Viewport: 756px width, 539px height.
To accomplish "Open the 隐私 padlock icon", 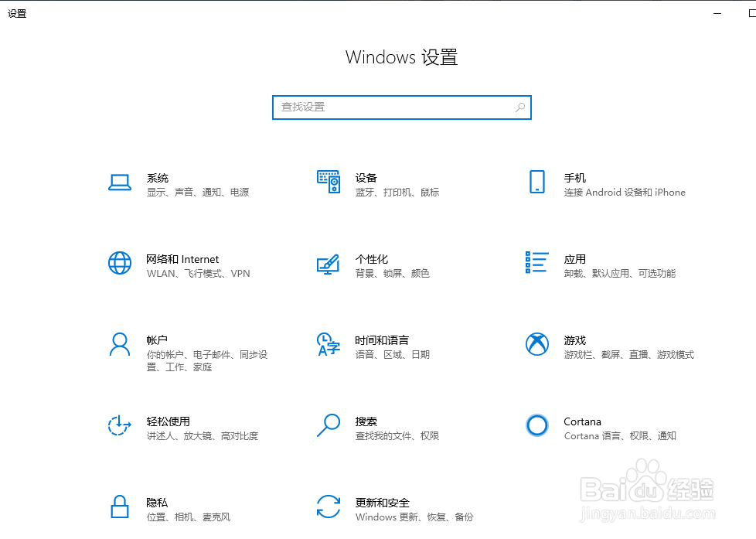I will coord(120,507).
